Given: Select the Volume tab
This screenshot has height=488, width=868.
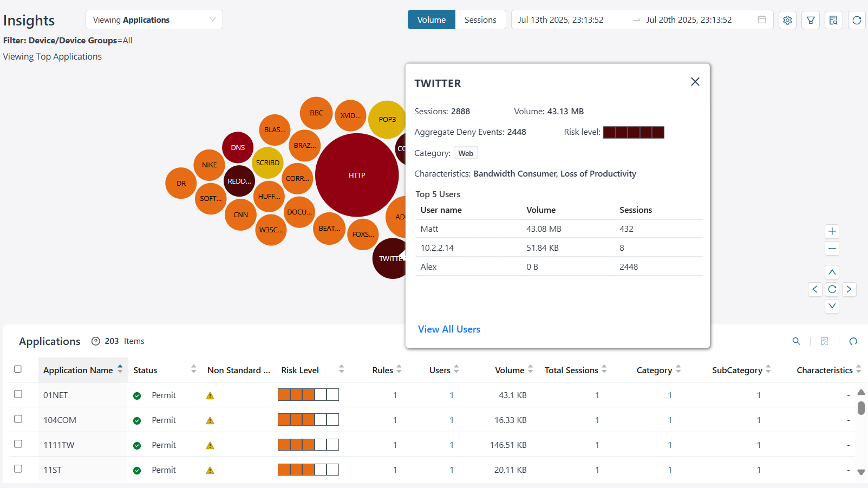Looking at the screenshot, I should (431, 19).
